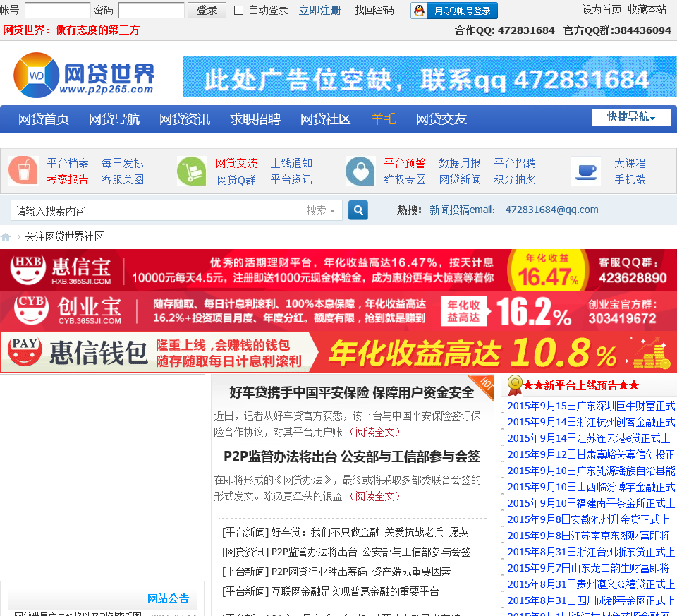Open the 平台资讯 link
677x616 pixels.
291,179
